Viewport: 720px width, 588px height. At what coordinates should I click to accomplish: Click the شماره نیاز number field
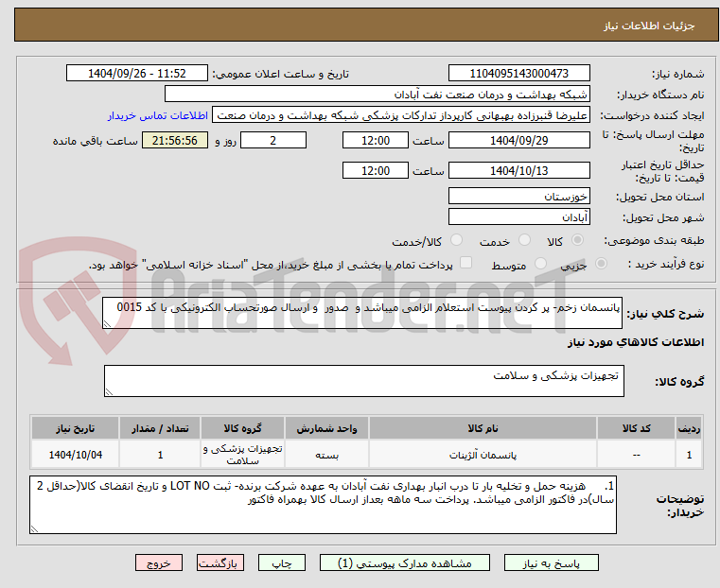(x=518, y=74)
